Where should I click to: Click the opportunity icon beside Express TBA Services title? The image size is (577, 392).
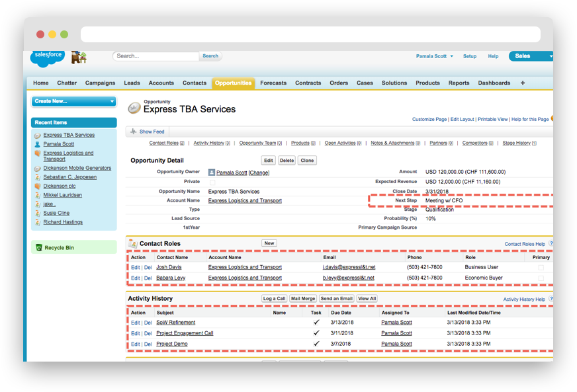coord(134,106)
